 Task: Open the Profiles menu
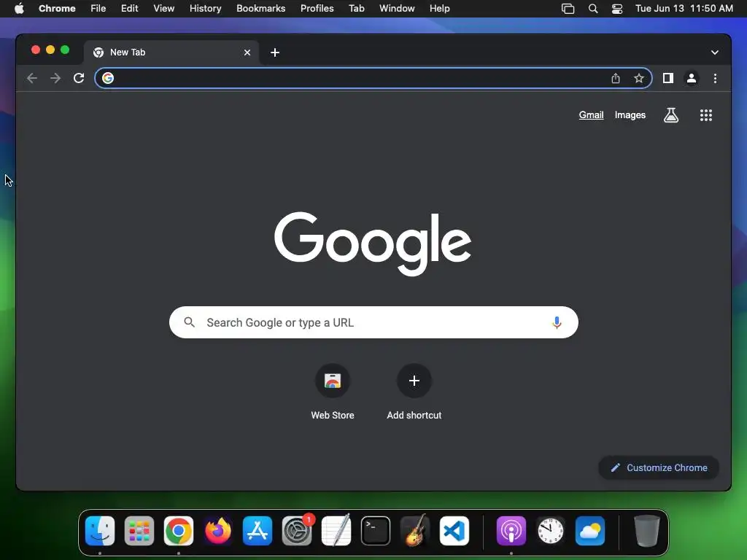[x=317, y=9]
